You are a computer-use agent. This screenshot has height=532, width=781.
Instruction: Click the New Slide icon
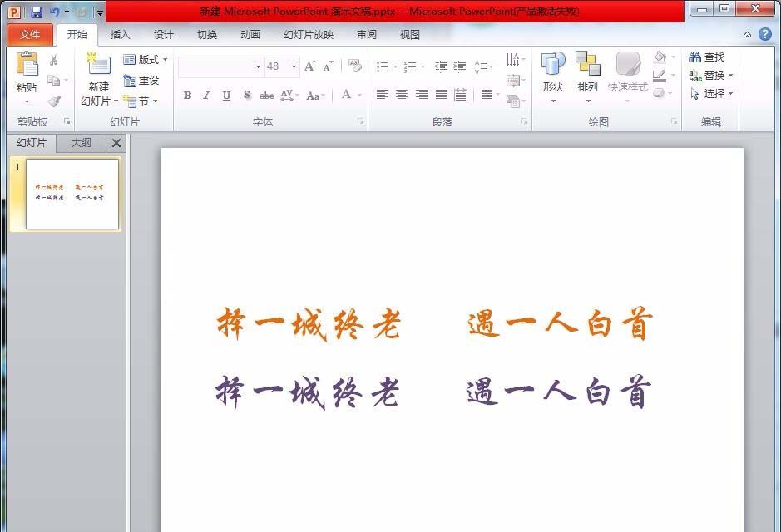98,64
